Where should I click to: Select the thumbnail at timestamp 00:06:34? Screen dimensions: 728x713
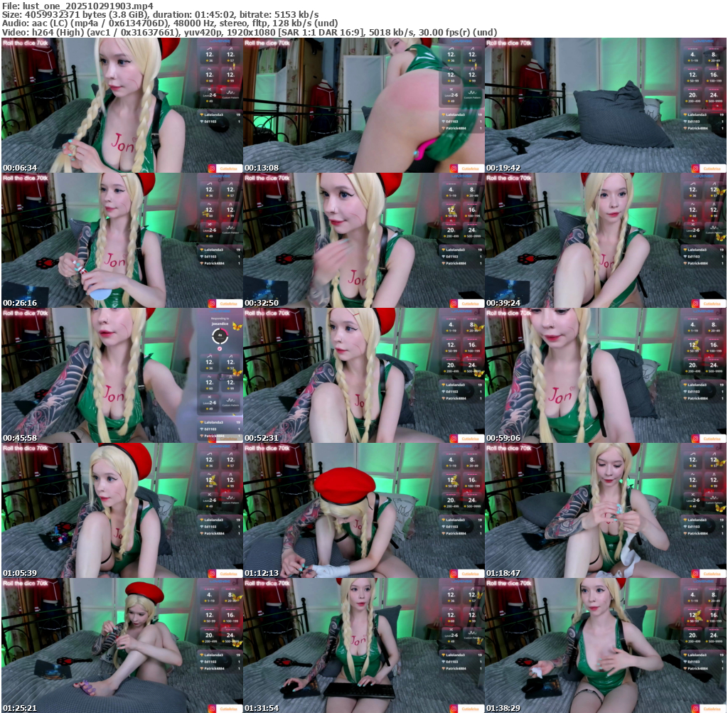(x=122, y=105)
